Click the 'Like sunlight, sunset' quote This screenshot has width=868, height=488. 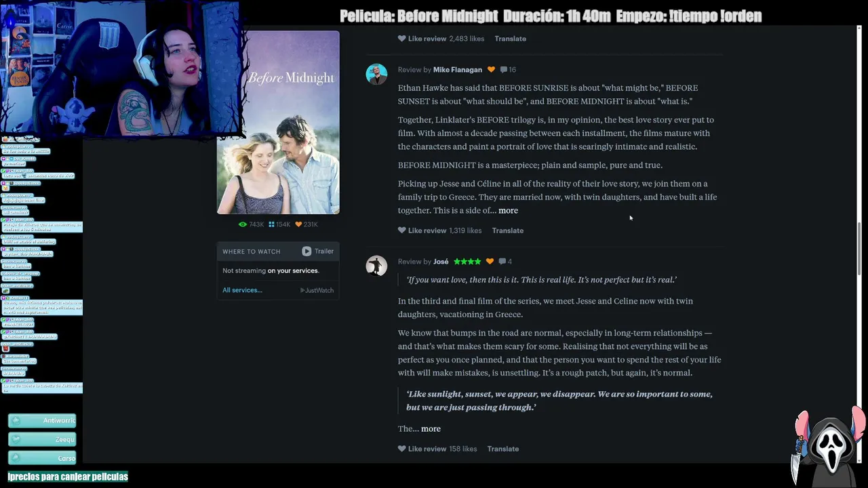(559, 401)
